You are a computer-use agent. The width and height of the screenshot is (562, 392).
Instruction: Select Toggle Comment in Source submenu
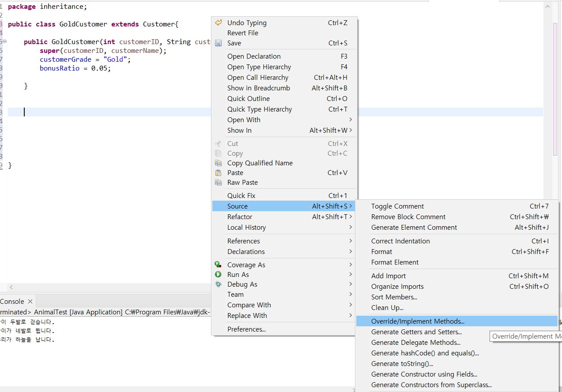(457, 206)
